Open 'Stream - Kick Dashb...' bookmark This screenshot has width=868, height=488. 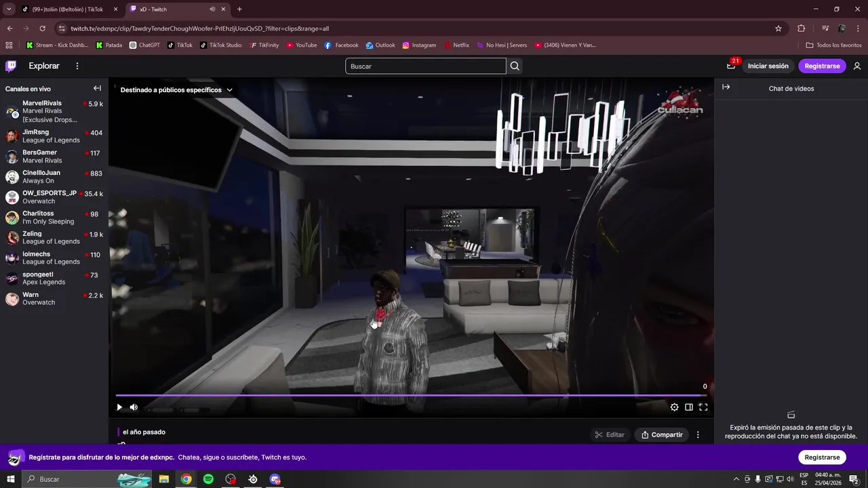click(x=57, y=45)
